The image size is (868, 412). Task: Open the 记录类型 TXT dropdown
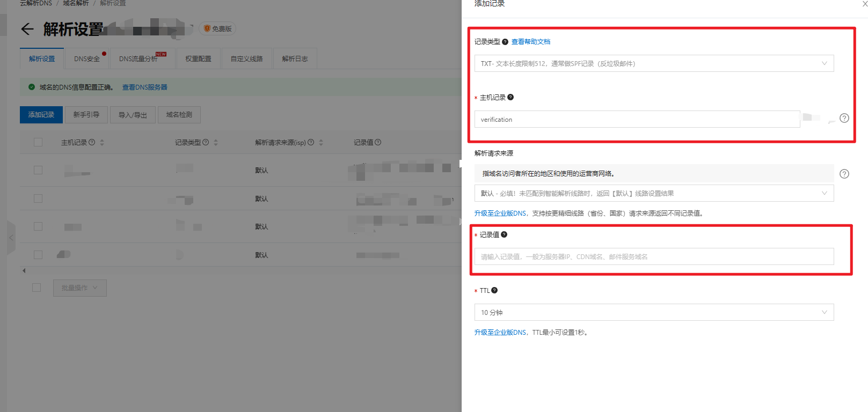654,63
